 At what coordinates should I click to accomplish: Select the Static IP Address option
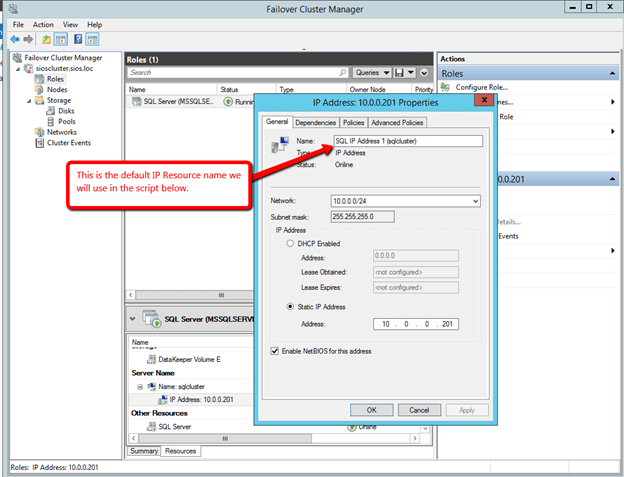coord(290,308)
